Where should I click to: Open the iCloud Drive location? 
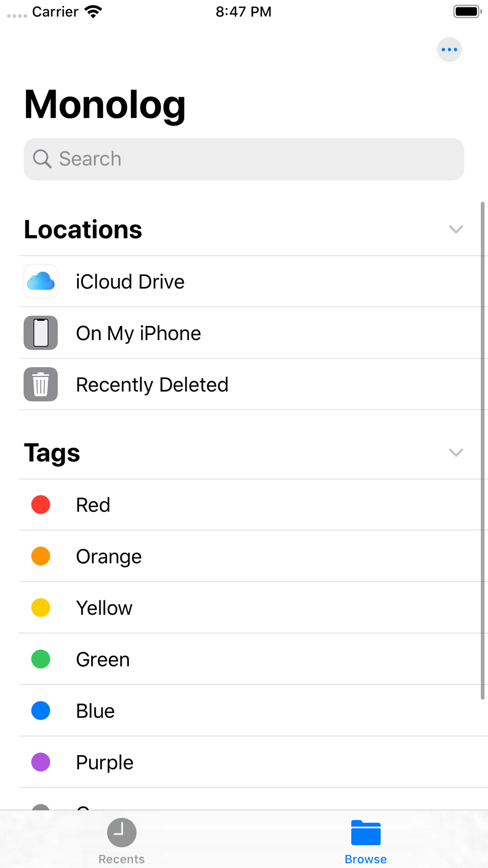[130, 282]
